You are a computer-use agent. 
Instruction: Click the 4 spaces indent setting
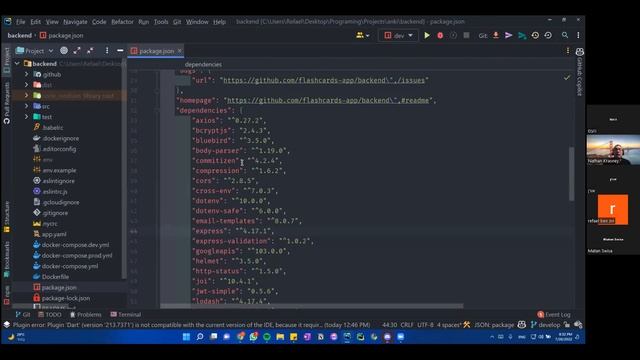pos(449,325)
